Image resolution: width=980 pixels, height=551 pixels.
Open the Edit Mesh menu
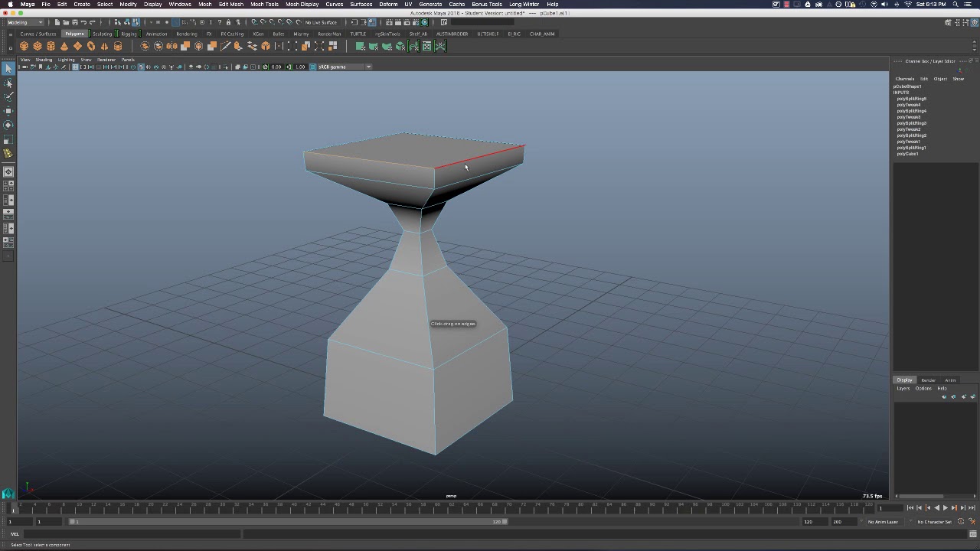(x=230, y=4)
